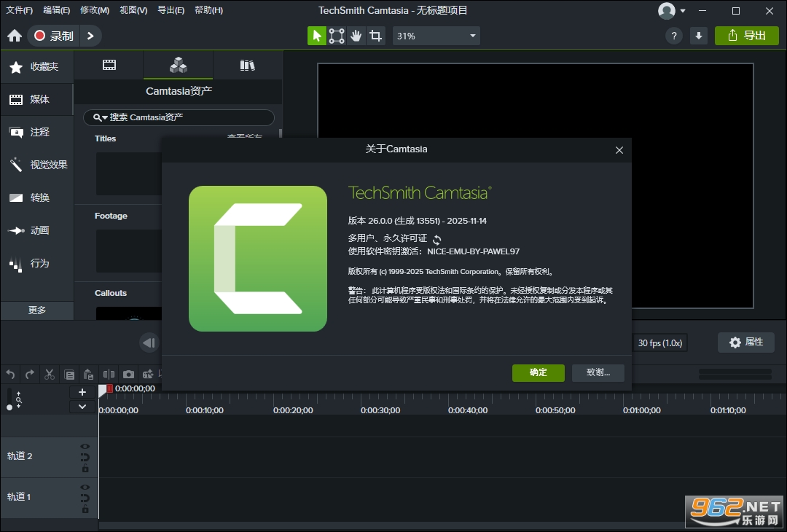Open the 行为 behaviors panel
This screenshot has height=532, width=787.
pos(37,263)
